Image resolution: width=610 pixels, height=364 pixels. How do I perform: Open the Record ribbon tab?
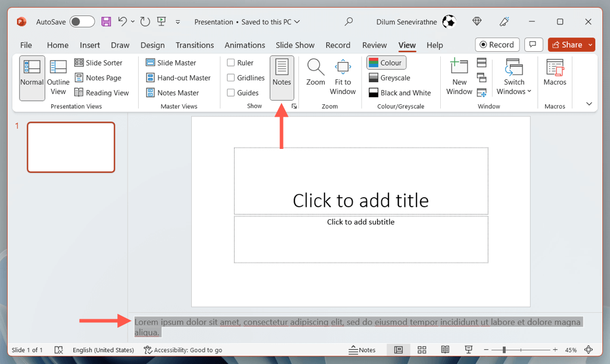(338, 45)
